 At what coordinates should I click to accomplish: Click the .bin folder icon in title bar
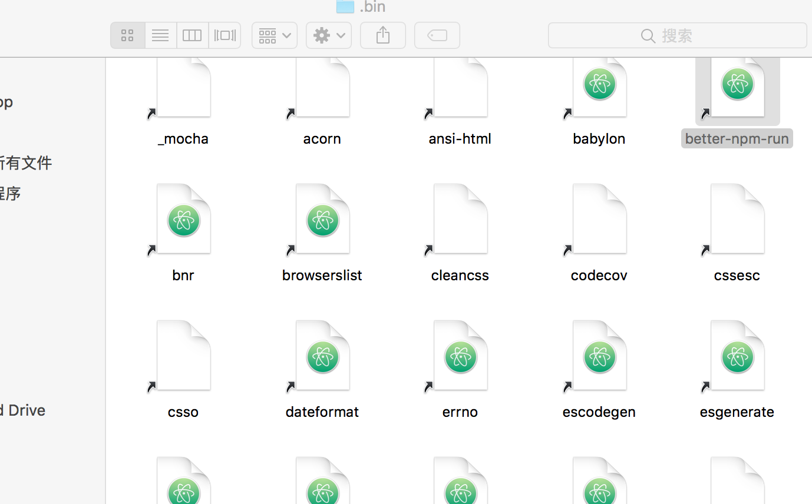pos(345,6)
